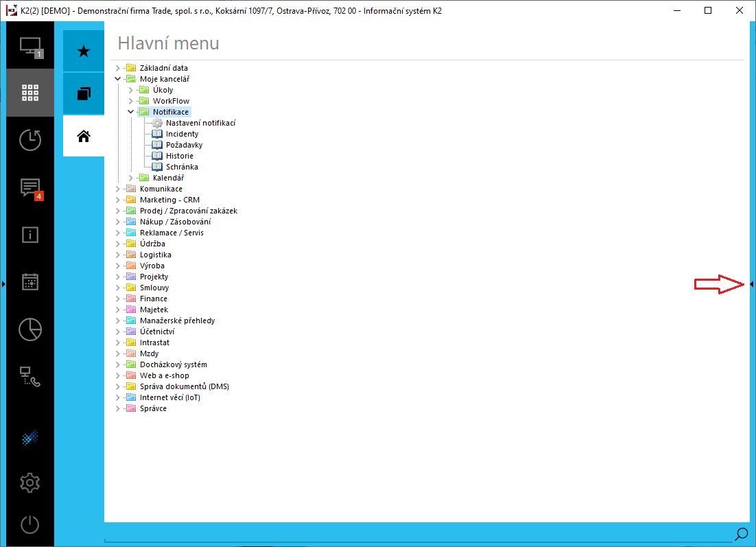Open the messages icon with badge 4
756x547 pixels.
click(x=31, y=188)
